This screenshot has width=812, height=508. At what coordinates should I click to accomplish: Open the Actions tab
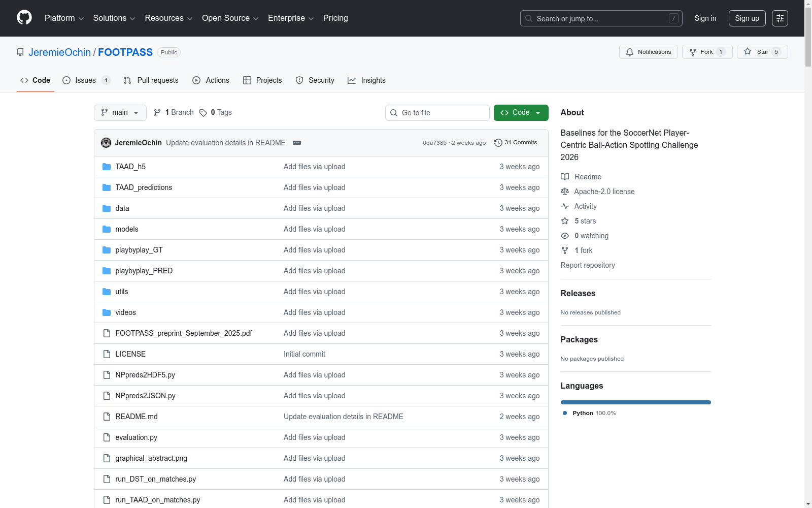coord(211,80)
